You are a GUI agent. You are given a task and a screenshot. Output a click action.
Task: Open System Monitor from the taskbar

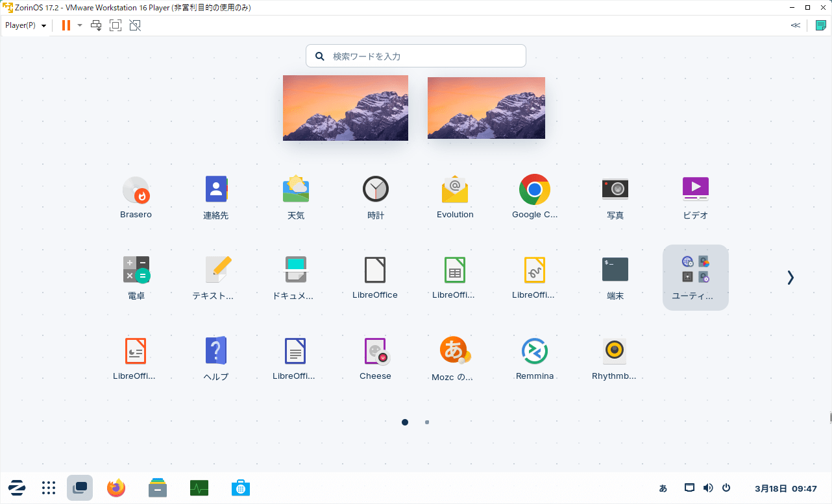tap(199, 488)
